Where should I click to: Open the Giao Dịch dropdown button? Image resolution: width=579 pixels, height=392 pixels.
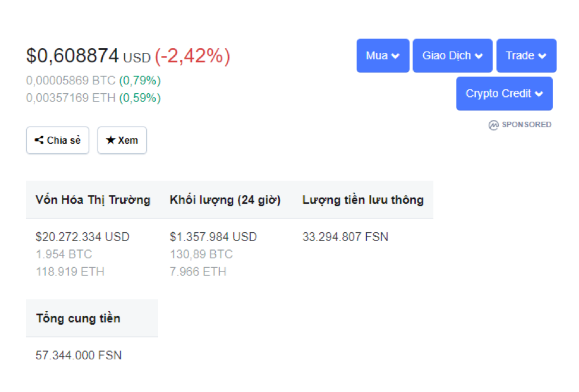[452, 56]
